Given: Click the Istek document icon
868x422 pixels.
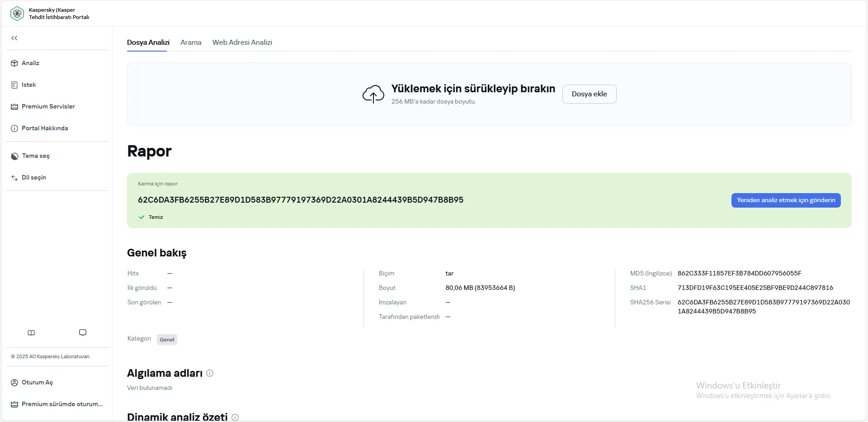Looking at the screenshot, I should click(14, 85).
